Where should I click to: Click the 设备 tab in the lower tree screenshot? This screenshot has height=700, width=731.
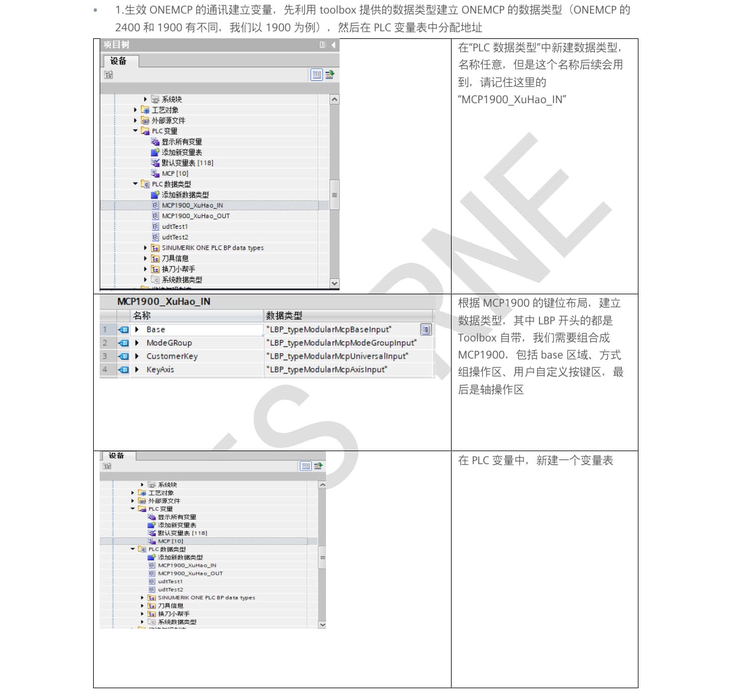[118, 455]
